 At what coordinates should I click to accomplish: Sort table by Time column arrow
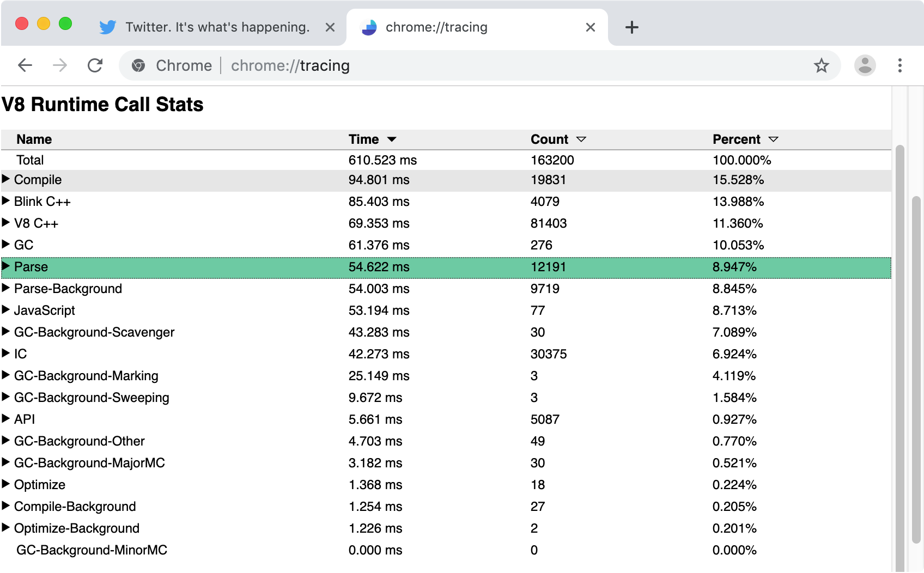[392, 139]
